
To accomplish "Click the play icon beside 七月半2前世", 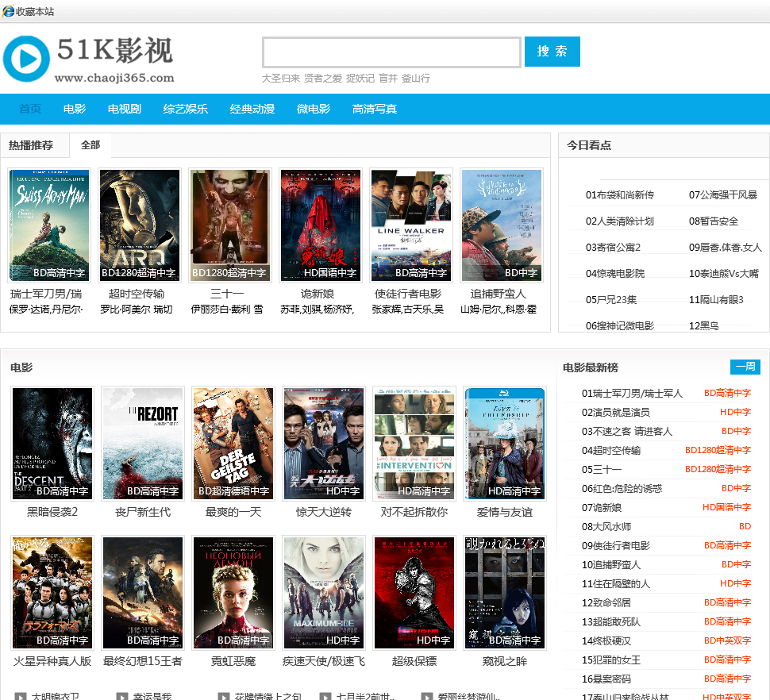I will [325, 696].
